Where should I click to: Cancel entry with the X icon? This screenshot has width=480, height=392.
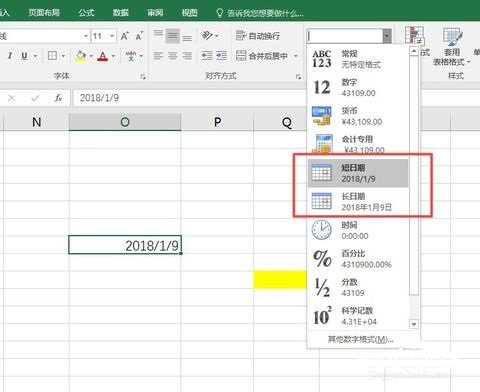coord(11,98)
